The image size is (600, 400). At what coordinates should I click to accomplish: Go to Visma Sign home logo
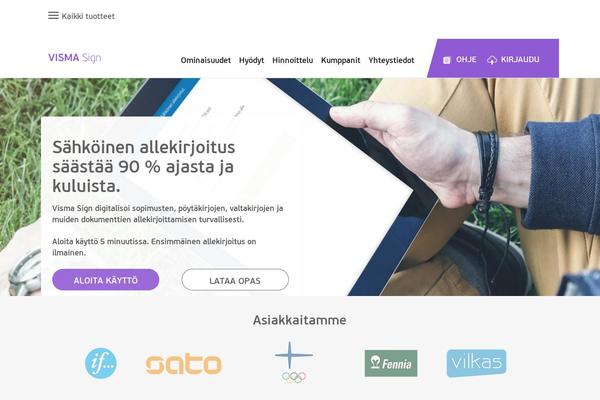(75, 58)
